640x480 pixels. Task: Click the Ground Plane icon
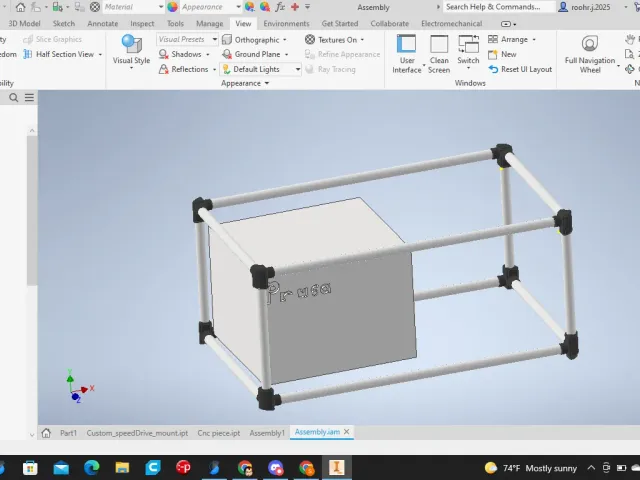(x=227, y=54)
